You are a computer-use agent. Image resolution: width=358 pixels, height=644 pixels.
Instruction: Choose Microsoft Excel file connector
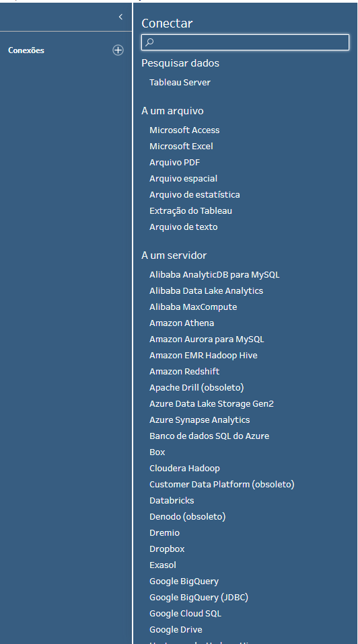click(181, 146)
